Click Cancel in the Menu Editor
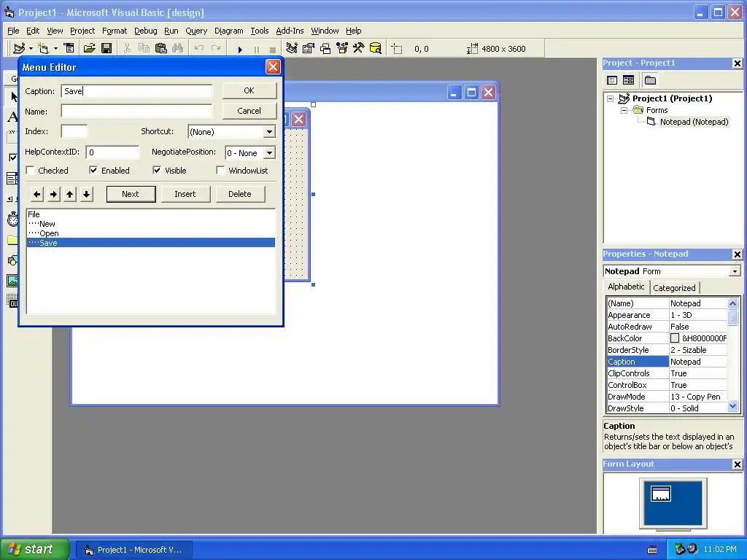Screen dimensions: 747x560 point(249,111)
